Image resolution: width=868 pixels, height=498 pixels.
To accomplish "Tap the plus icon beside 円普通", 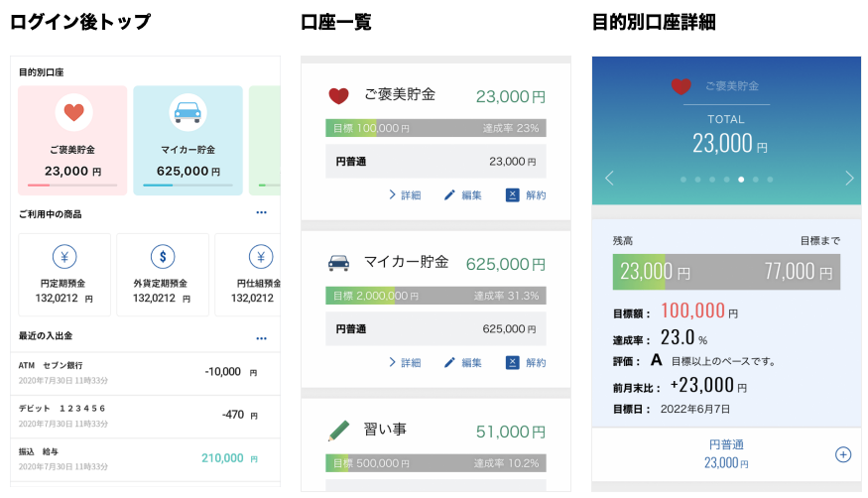I will [842, 454].
